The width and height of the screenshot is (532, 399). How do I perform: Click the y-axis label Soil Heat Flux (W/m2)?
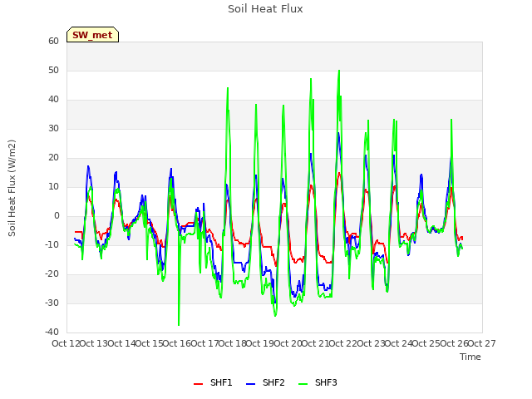[x=12, y=188]
